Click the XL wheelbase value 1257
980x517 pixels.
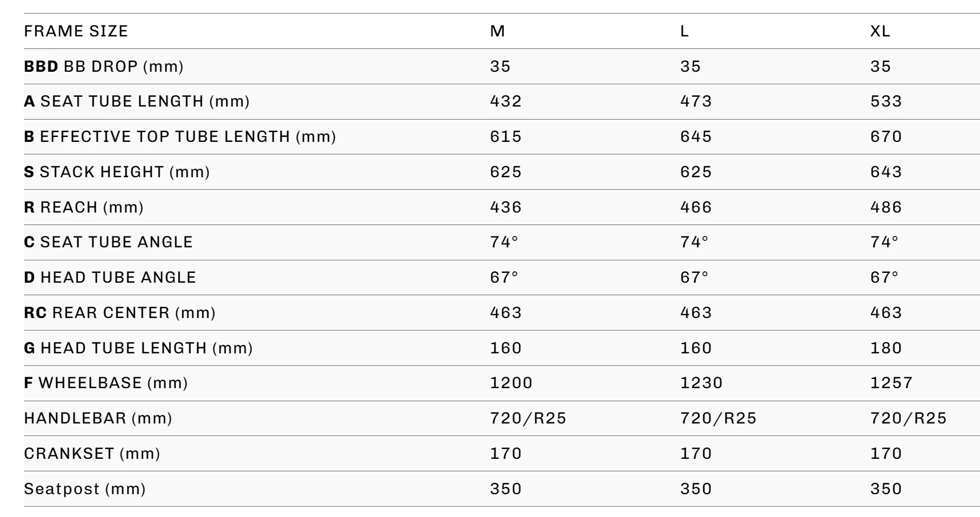(x=891, y=383)
